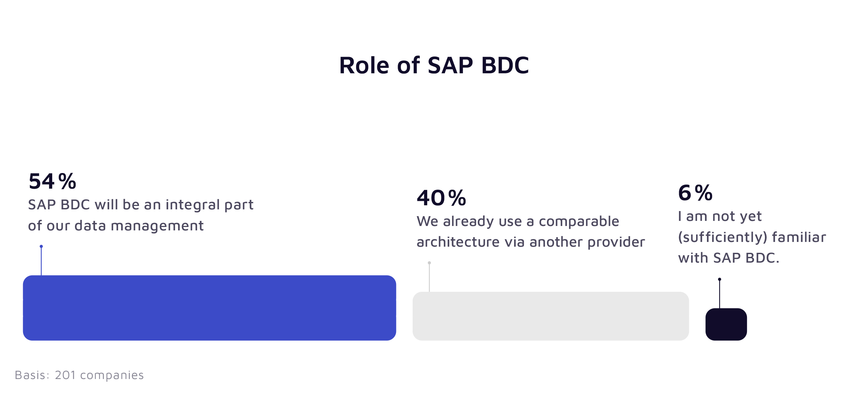This screenshot has height=416, width=868.
Task: Click 'I am not yet' text line
Action: tap(719, 216)
